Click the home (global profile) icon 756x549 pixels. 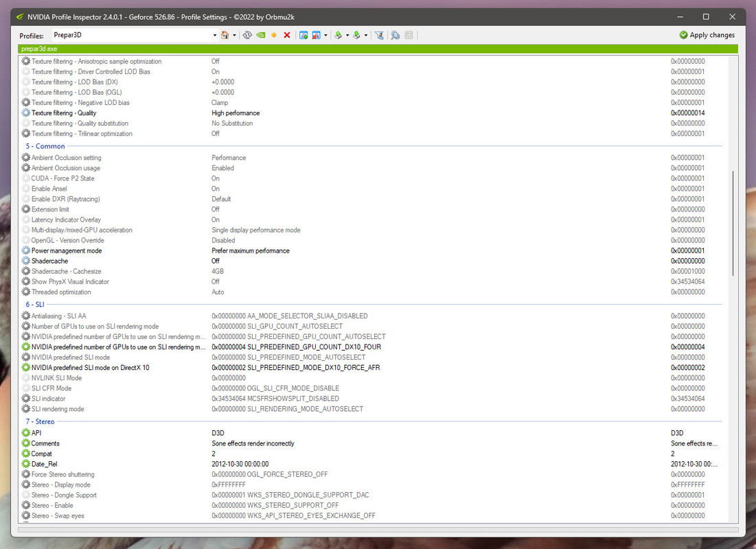click(225, 35)
